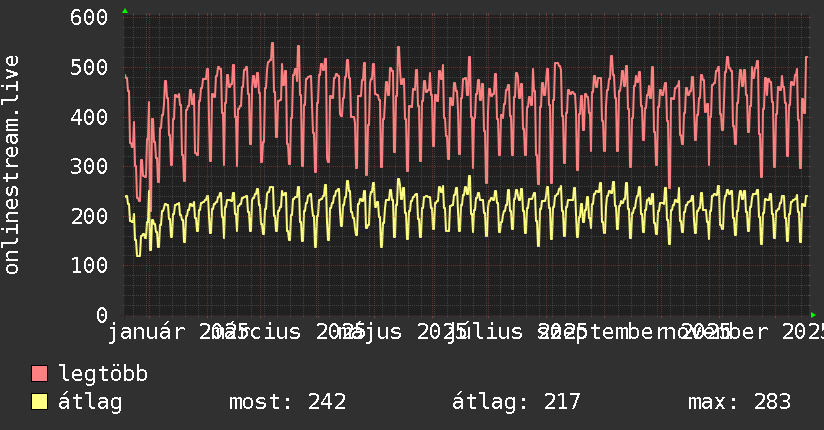The height and width of the screenshot is (430, 824).
Task: Click the y-axis label 600
Action: pyautogui.click(x=89, y=17)
